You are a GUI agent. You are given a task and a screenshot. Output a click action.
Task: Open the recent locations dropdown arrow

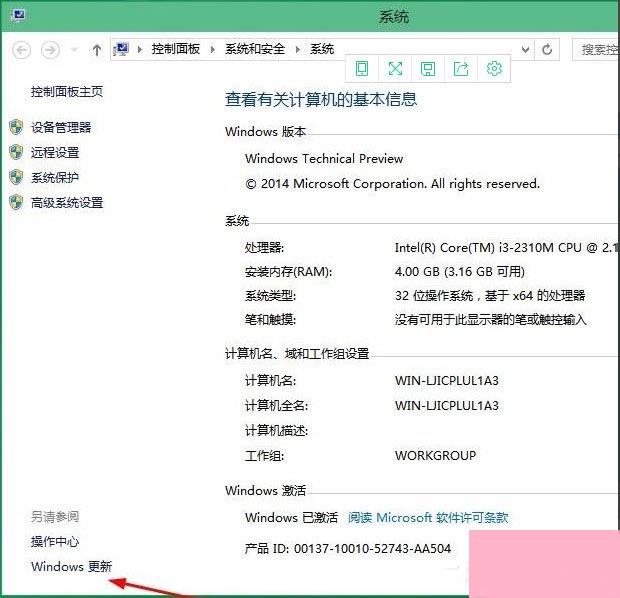pyautogui.click(x=74, y=50)
